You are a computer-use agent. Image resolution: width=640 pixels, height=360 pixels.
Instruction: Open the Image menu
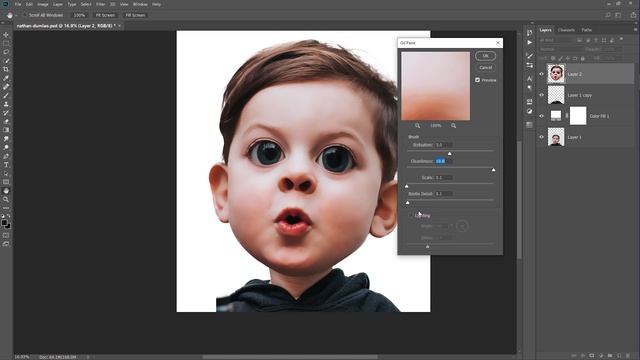tap(43, 4)
